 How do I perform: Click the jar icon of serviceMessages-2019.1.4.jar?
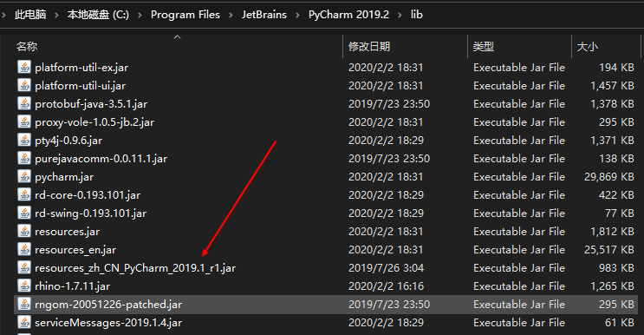click(x=24, y=322)
